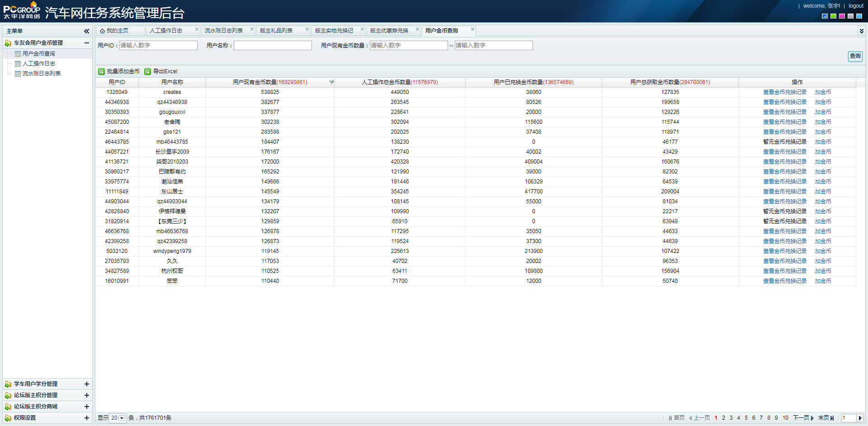Collapse the 主菜单 sidebar with the double-arrow icon
The width and height of the screenshot is (868, 426).
click(86, 31)
